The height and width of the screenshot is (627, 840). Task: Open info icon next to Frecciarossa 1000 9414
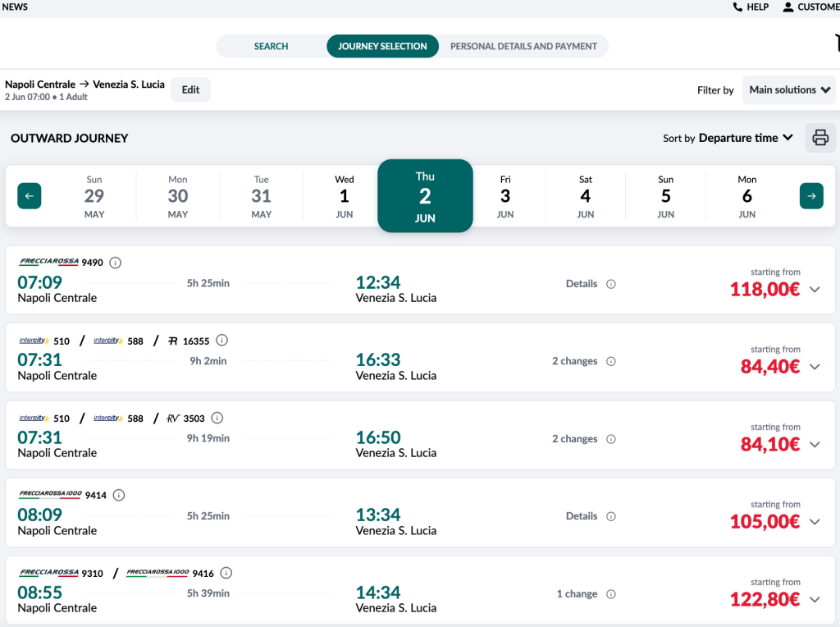pos(119,495)
